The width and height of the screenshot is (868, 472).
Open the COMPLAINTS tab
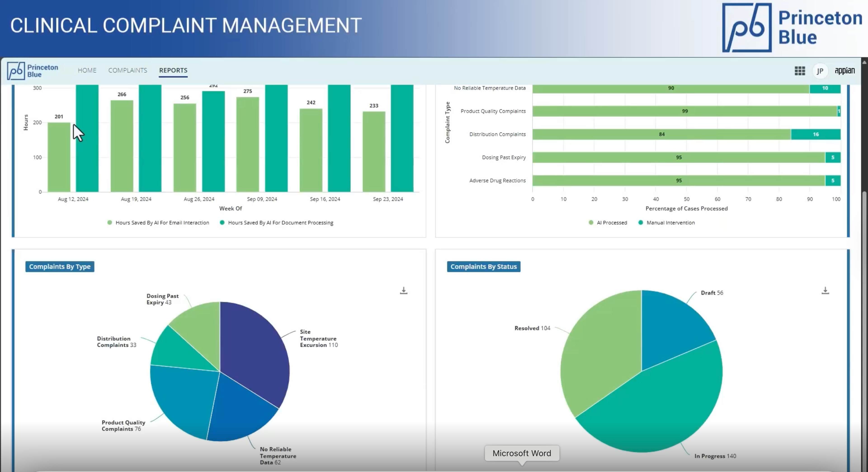pyautogui.click(x=128, y=70)
